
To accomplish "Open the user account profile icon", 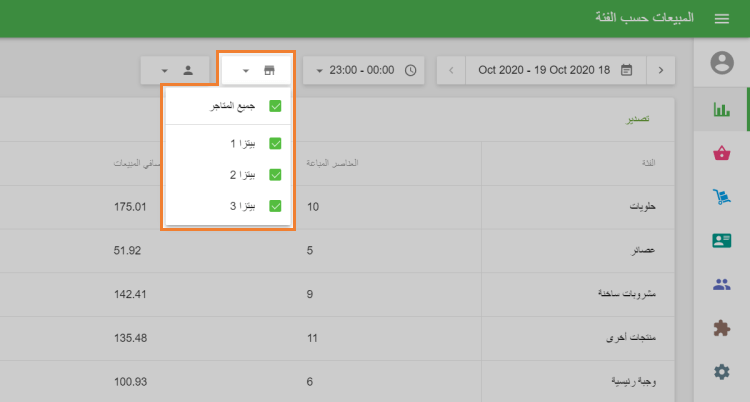I will click(x=721, y=63).
